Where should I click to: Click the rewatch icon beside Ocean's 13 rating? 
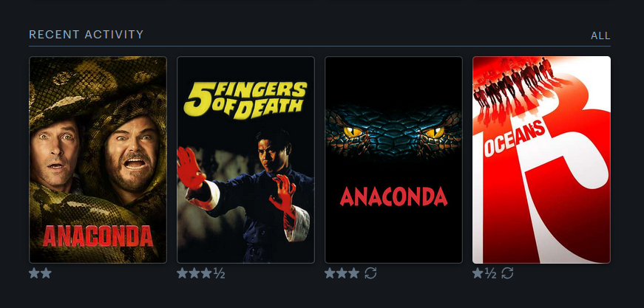coord(507,273)
